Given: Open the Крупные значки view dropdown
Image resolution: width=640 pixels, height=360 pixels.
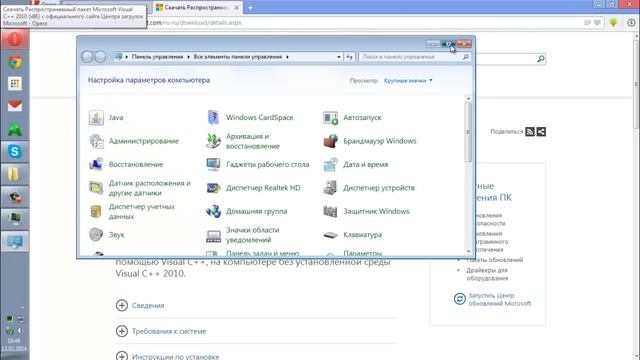Looking at the screenshot, I should tap(408, 81).
